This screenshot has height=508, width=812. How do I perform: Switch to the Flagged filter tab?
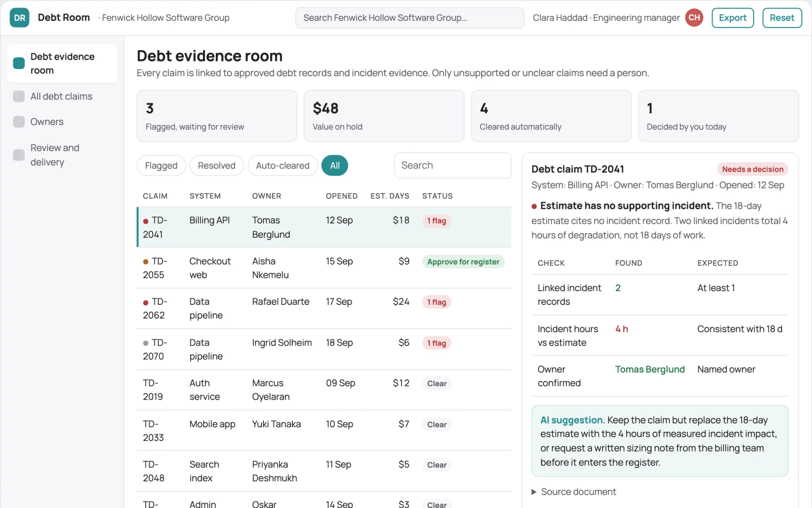click(161, 166)
